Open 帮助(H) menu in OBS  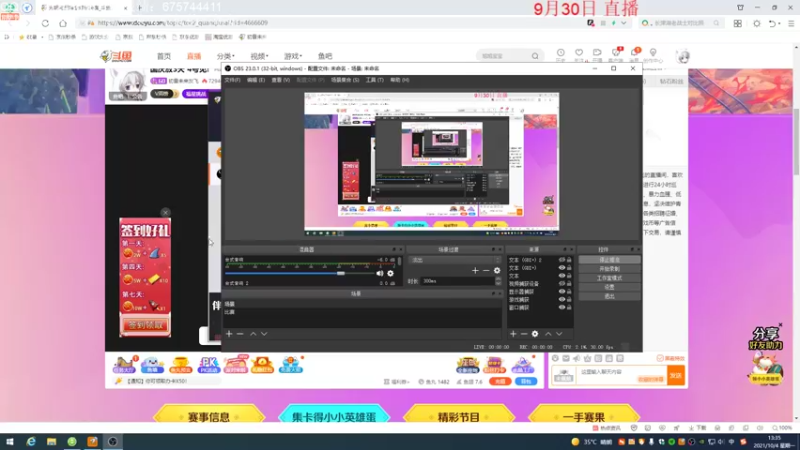click(x=399, y=80)
